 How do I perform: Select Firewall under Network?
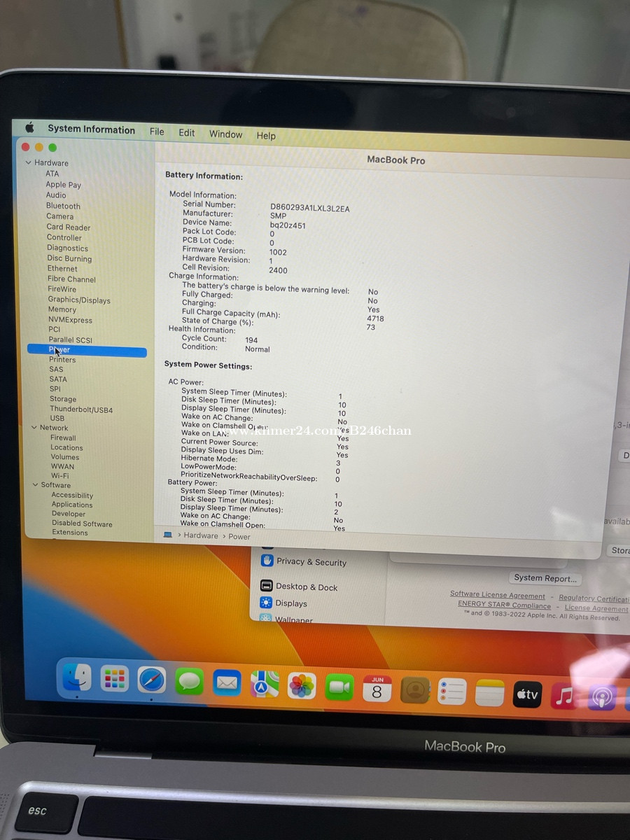(63, 437)
